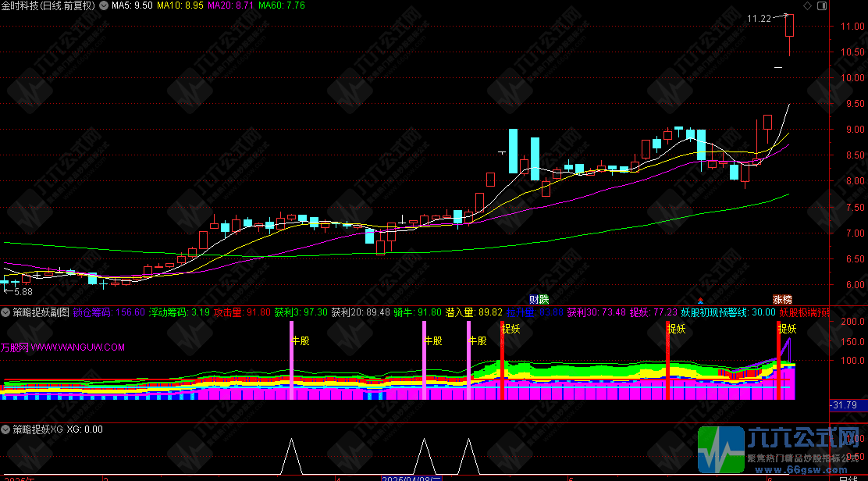Select the 金时科技(日线,前复权) chart title
Viewport: 868px width, 481px height.
point(48,5)
